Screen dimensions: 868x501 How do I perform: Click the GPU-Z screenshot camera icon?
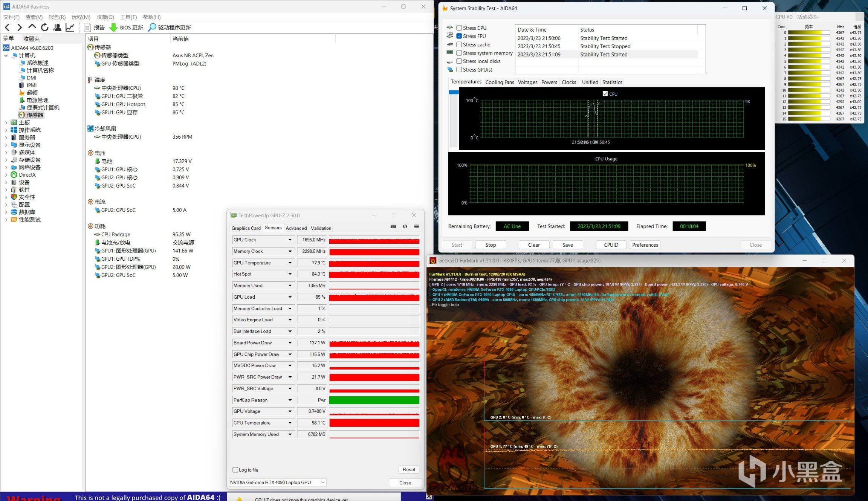[x=393, y=227]
